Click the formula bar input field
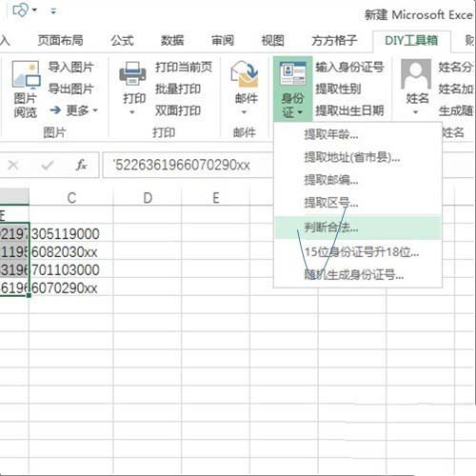This screenshot has width=476, height=476. point(188,165)
